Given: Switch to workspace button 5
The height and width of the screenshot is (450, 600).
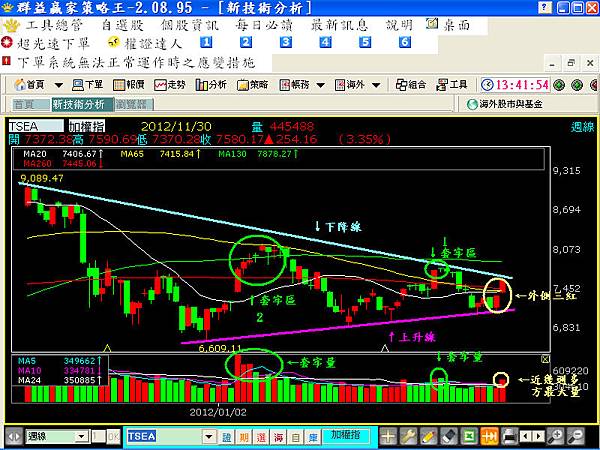Looking at the screenshot, I should tap(365, 42).
